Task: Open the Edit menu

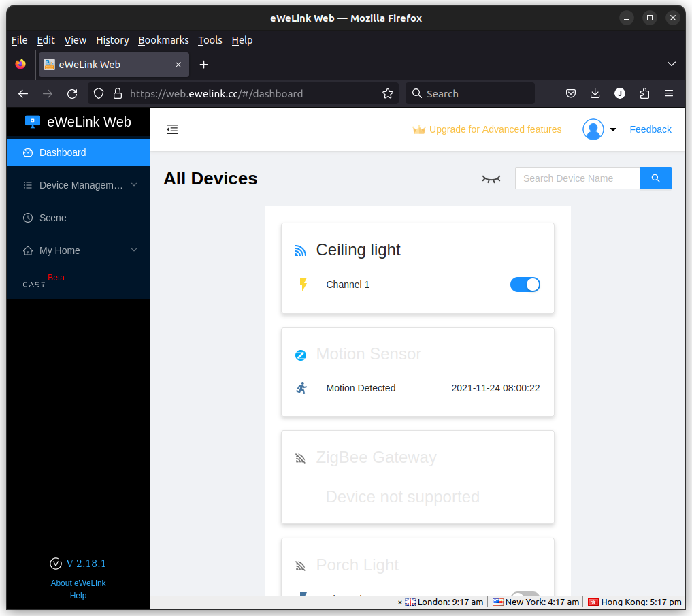Action: coord(46,40)
